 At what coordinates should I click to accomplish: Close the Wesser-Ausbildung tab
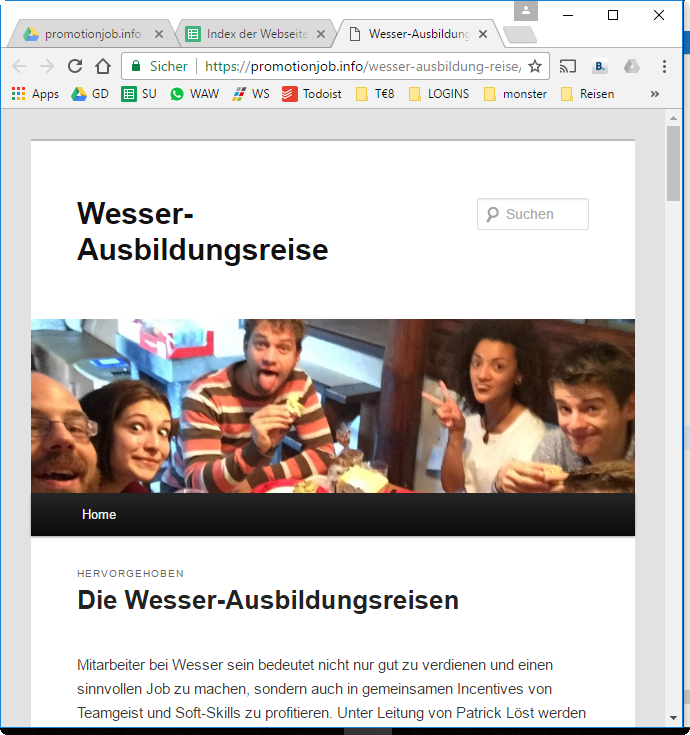tap(483, 34)
